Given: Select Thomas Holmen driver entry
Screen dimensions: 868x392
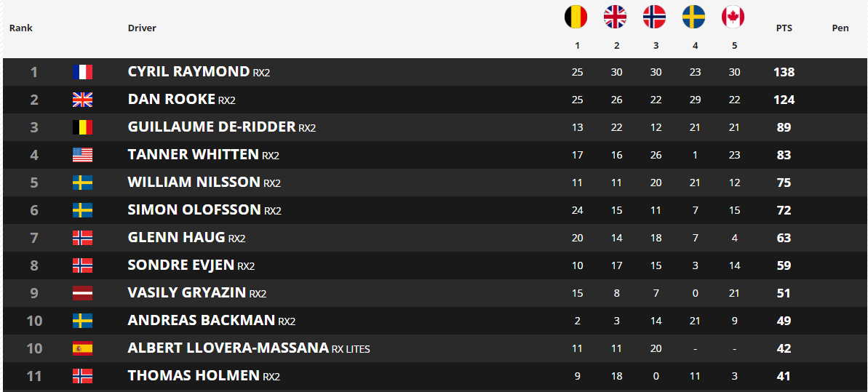Looking at the screenshot, I should click(x=194, y=376).
